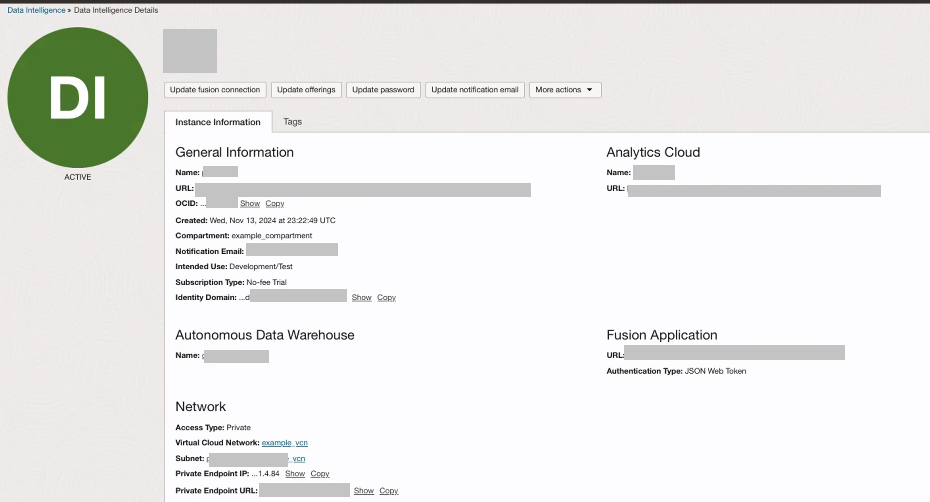The width and height of the screenshot is (930, 502).
Task: Show the Private Endpoint URL
Action: click(364, 491)
